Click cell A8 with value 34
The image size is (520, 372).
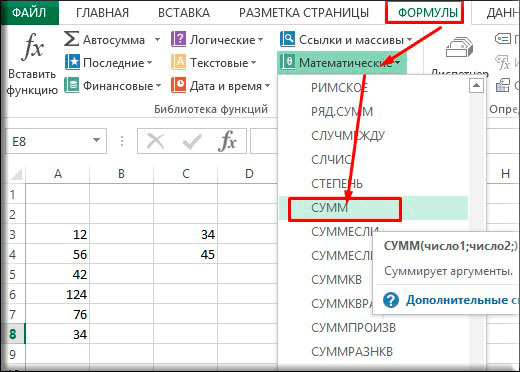pos(58,334)
